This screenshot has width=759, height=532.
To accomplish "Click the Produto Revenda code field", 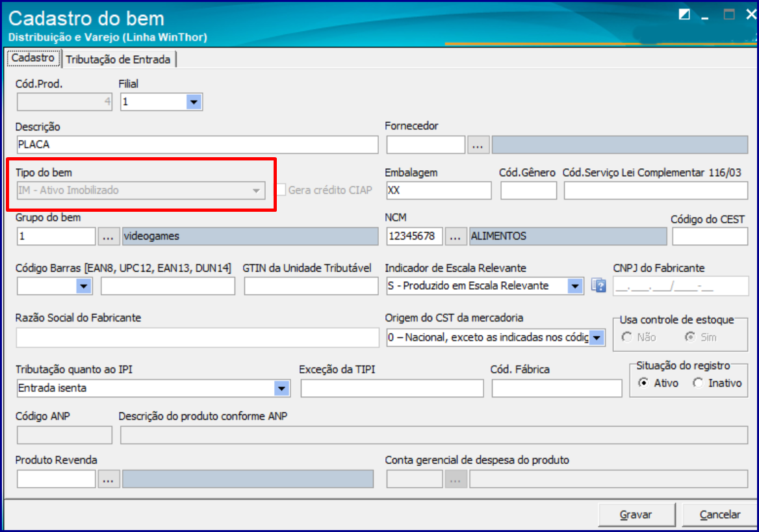I will 56,479.
